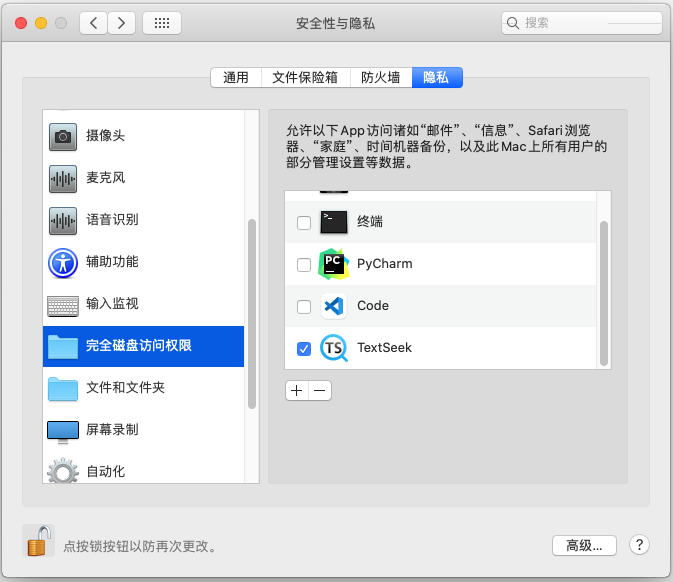Click the 搜索 search field
The image size is (673, 582).
pyautogui.click(x=585, y=22)
